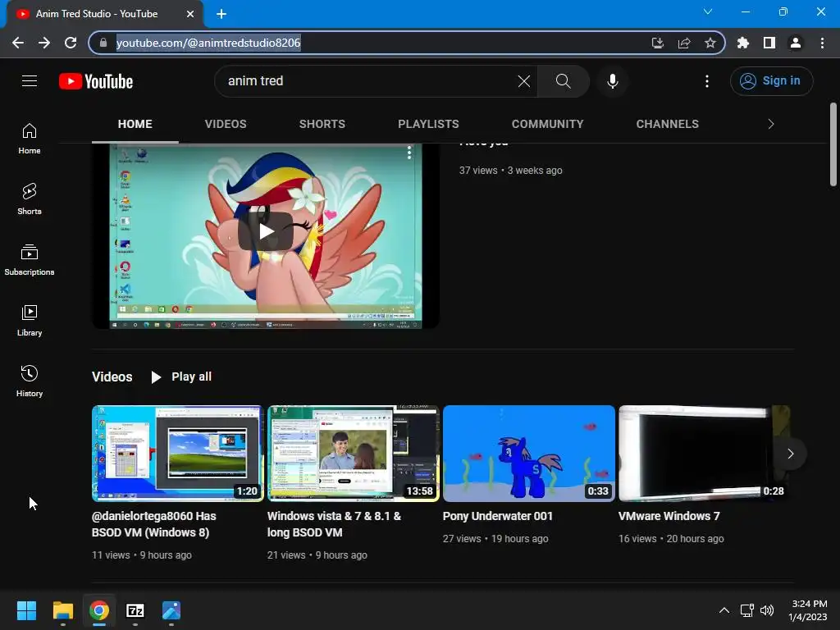The width and height of the screenshot is (840, 630).
Task: Click Play all videos
Action: coord(182,377)
